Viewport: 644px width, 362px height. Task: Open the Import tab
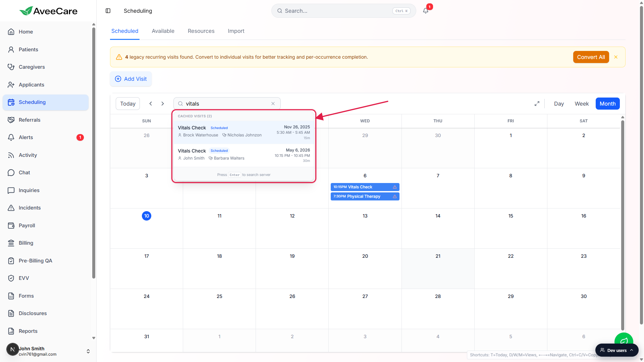click(x=236, y=31)
